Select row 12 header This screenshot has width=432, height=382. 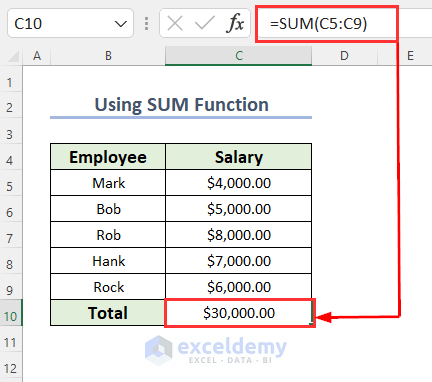pyautogui.click(x=11, y=365)
